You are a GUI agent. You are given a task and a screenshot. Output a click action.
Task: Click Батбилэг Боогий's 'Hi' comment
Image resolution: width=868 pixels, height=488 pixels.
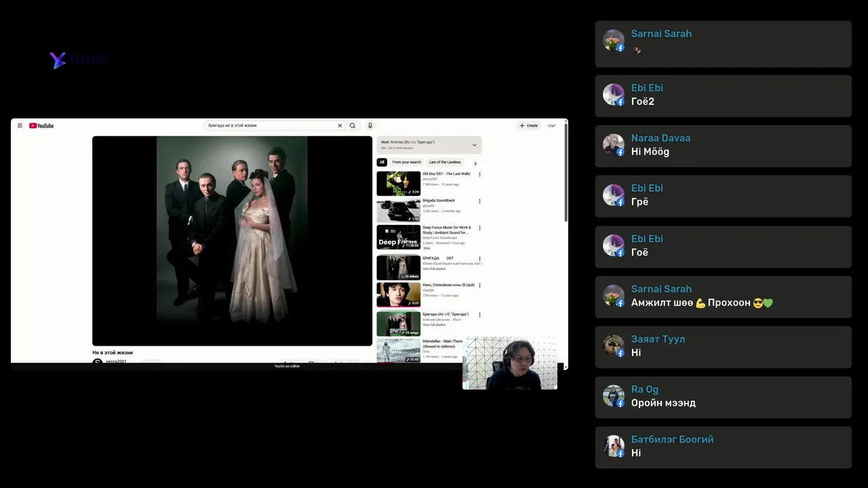click(723, 446)
